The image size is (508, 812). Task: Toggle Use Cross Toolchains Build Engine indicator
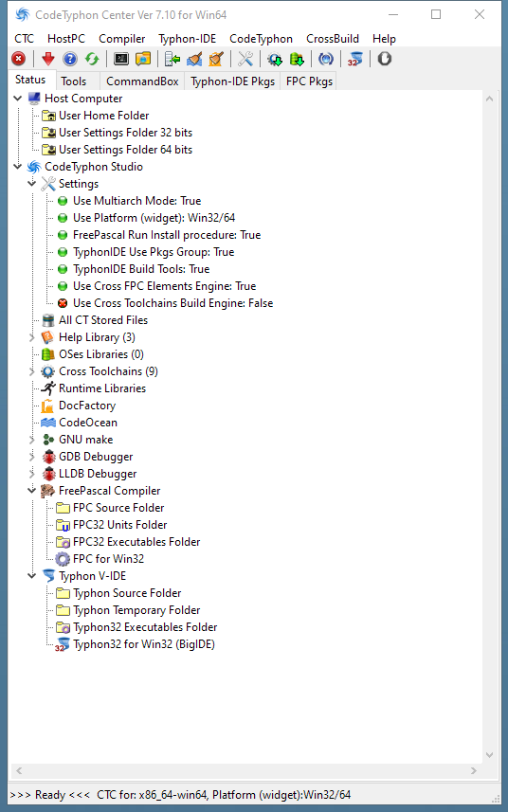point(63,303)
